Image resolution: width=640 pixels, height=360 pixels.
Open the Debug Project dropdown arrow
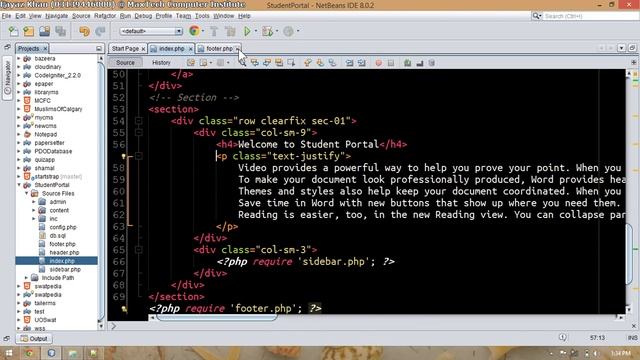277,31
